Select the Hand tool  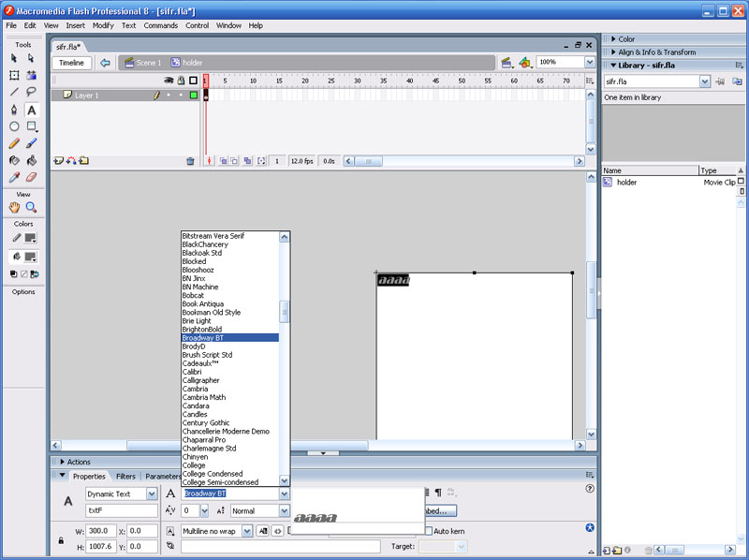[14, 207]
